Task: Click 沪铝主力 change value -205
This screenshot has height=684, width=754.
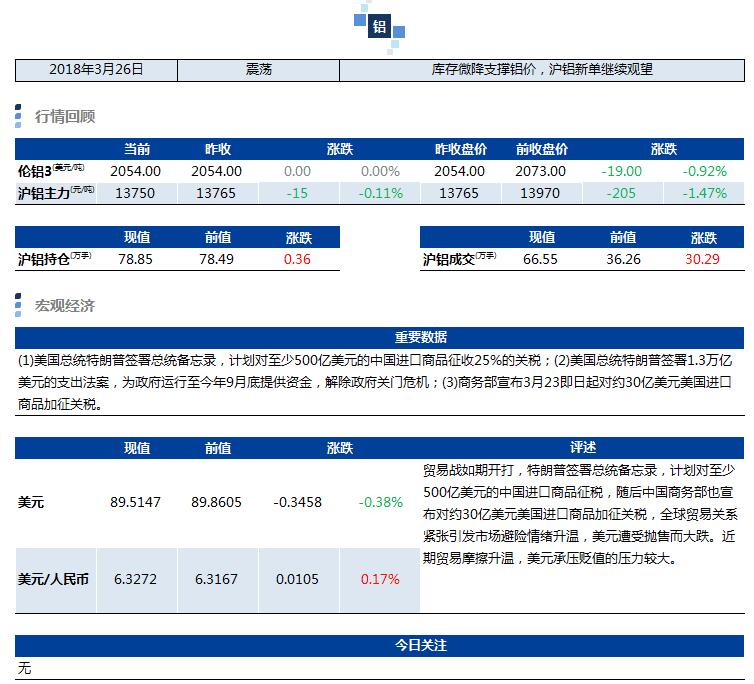Action: click(621, 193)
